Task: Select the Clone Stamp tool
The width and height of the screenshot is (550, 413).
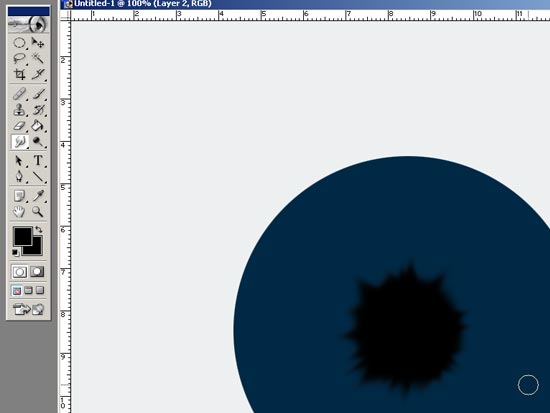Action: click(x=19, y=110)
